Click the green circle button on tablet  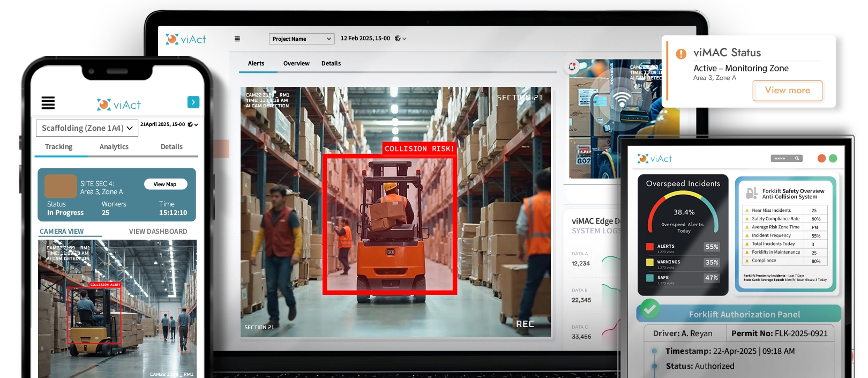(x=833, y=158)
